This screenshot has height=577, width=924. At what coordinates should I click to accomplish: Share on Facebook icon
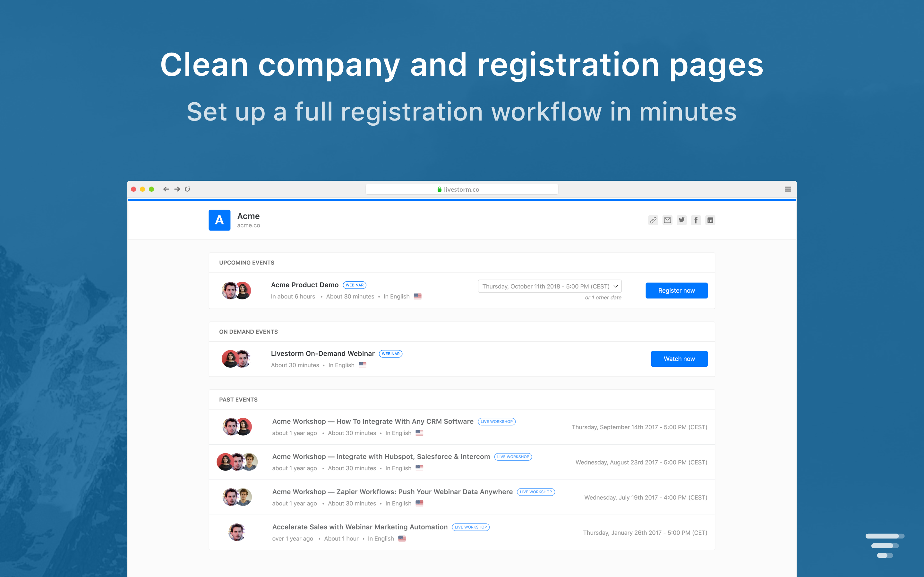click(x=696, y=220)
